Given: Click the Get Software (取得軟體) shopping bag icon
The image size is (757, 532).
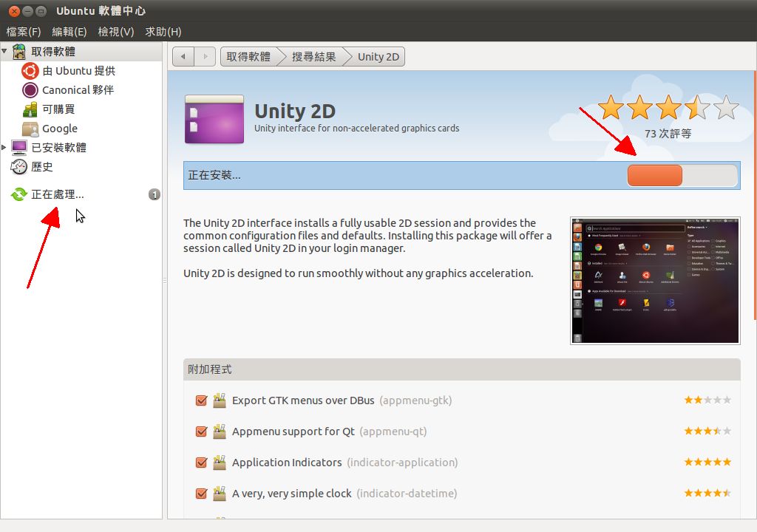Looking at the screenshot, I should [x=19, y=51].
